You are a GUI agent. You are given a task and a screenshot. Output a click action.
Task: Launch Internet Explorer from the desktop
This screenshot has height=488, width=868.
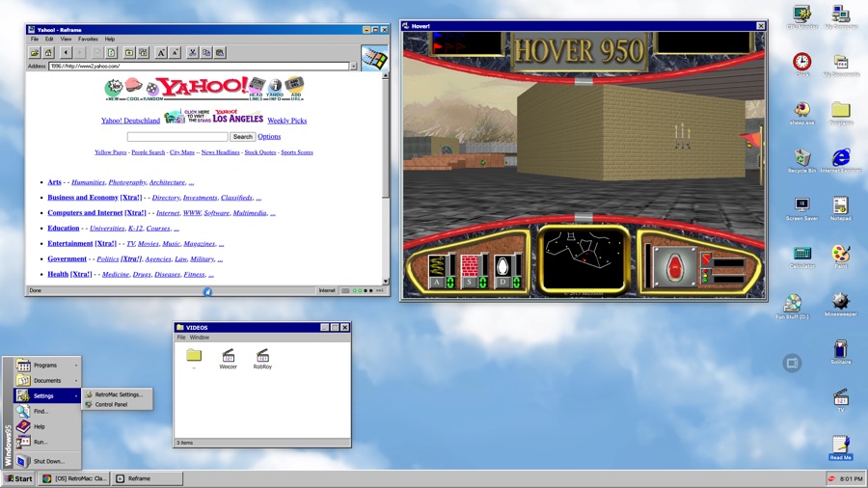pyautogui.click(x=840, y=160)
